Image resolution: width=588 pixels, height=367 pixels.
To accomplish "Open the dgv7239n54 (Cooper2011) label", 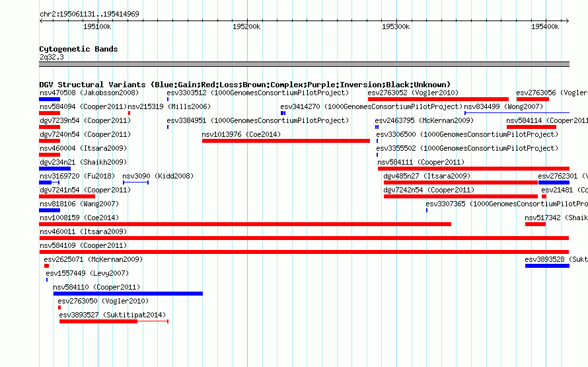I will click(85, 120).
